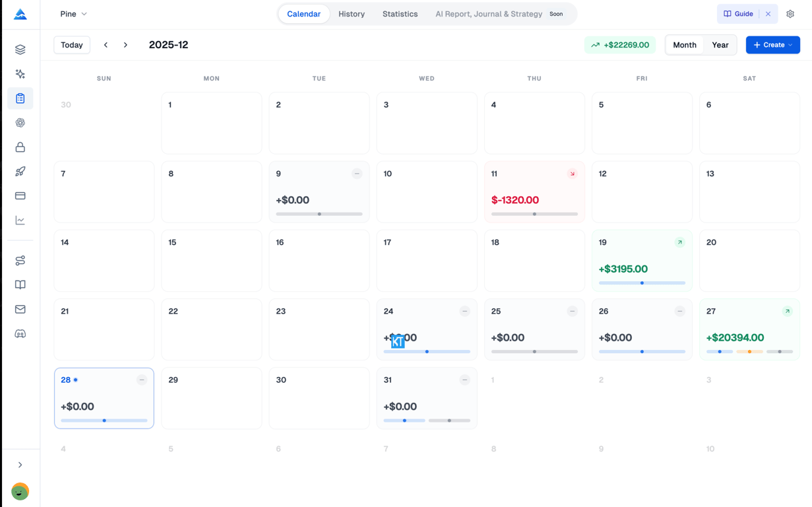
Task: Click the Discord icon in sidebar
Action: pos(20,334)
